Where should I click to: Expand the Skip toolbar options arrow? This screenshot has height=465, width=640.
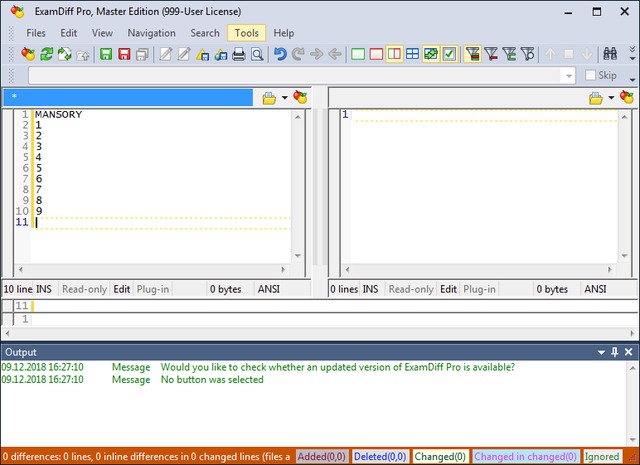tap(632, 80)
